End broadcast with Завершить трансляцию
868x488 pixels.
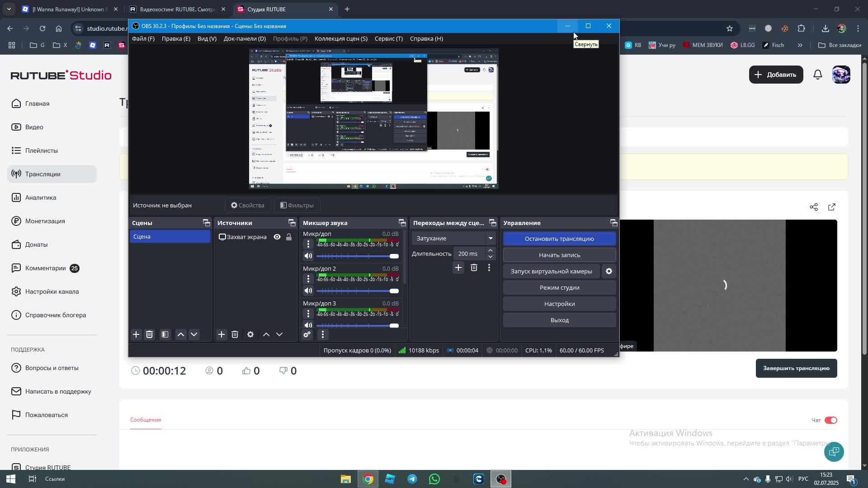click(x=796, y=368)
